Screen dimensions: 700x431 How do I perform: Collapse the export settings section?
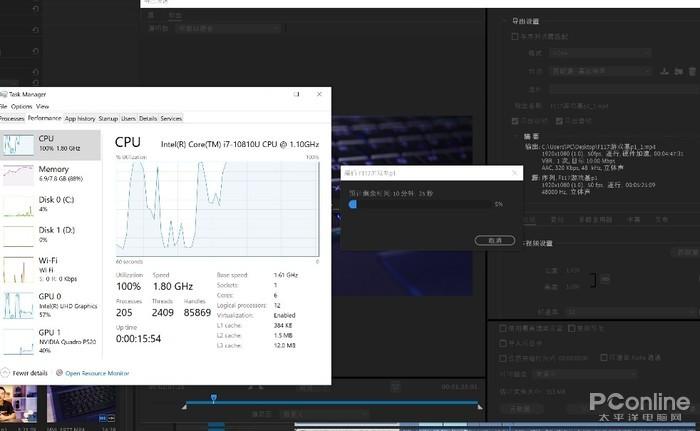coord(505,21)
